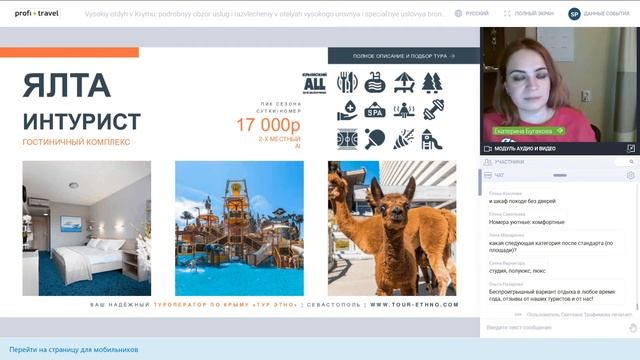The width and height of the screenshot is (640, 360).
Task: Click the beach umbrella sunbed icon
Action: click(404, 82)
